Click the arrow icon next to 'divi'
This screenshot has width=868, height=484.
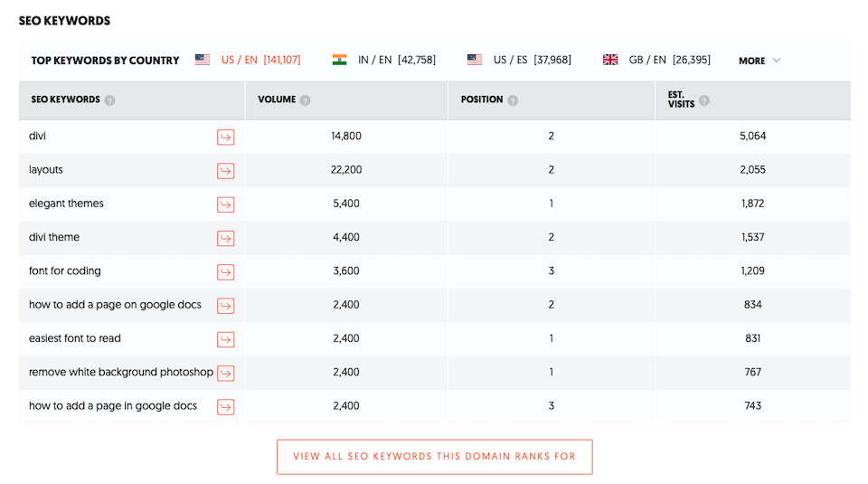(x=225, y=137)
